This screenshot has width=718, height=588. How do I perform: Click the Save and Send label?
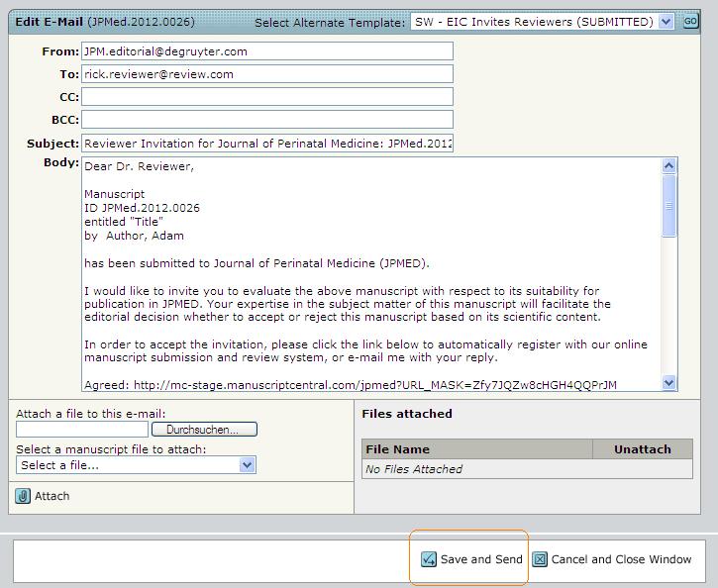pos(481,559)
